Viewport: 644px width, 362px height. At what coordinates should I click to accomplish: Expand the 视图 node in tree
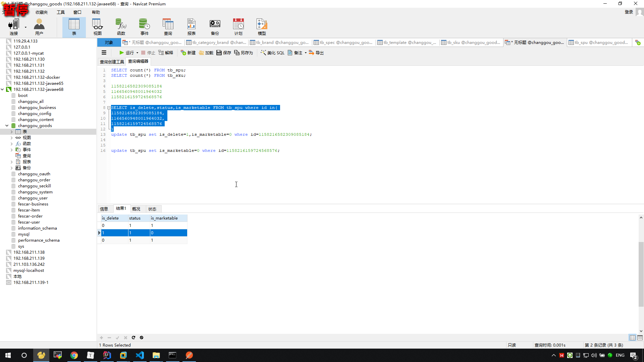click(12, 138)
